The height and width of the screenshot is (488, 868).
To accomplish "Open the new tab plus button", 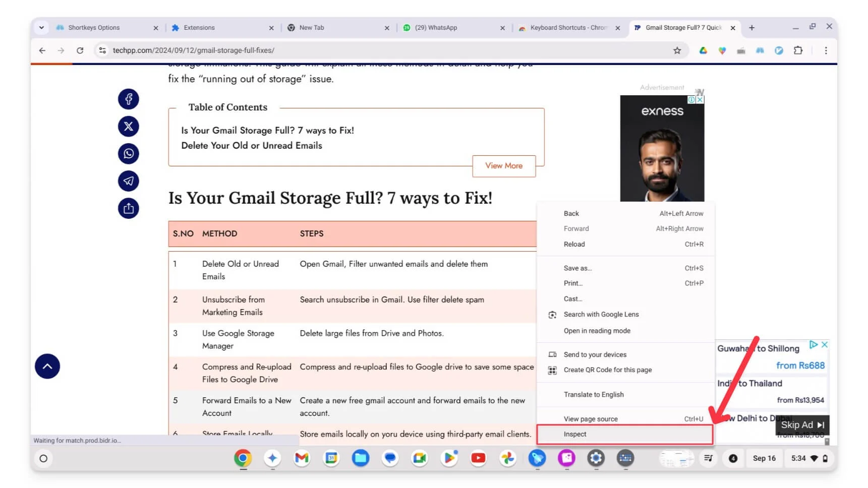I will click(x=751, y=28).
